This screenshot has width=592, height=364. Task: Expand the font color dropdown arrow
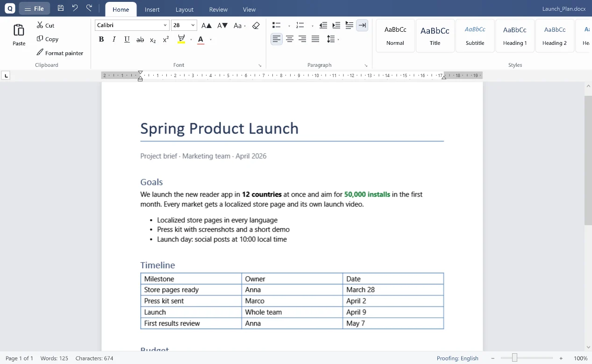point(211,40)
